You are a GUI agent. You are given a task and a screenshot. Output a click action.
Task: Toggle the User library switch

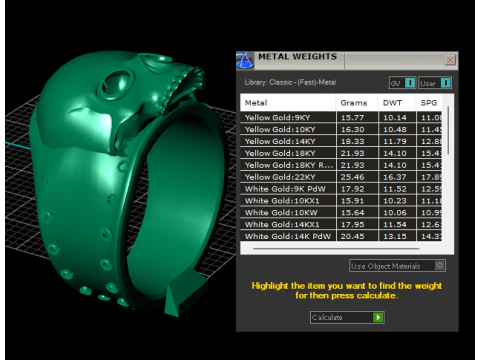[435, 83]
